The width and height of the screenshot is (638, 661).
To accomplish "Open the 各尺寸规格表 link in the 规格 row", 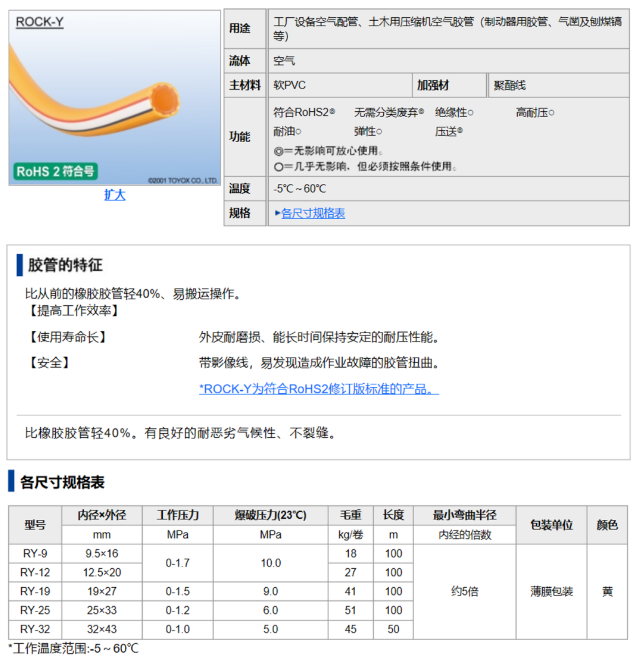I will [x=313, y=213].
